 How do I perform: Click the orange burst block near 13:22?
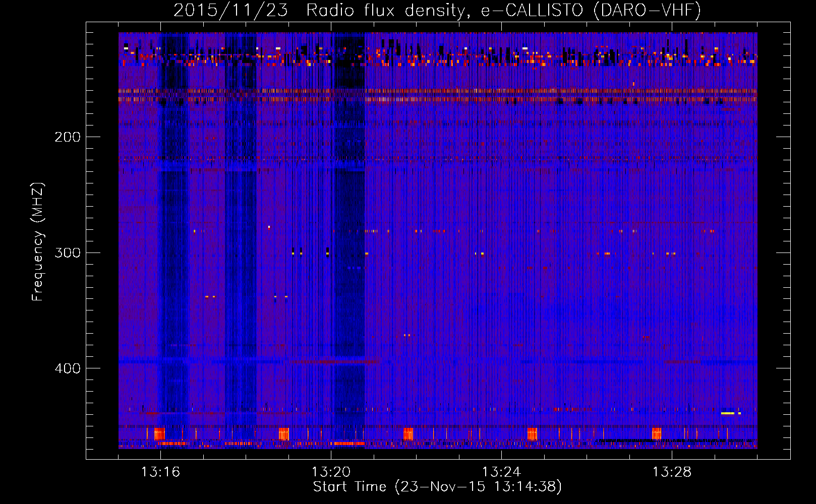tap(408, 433)
